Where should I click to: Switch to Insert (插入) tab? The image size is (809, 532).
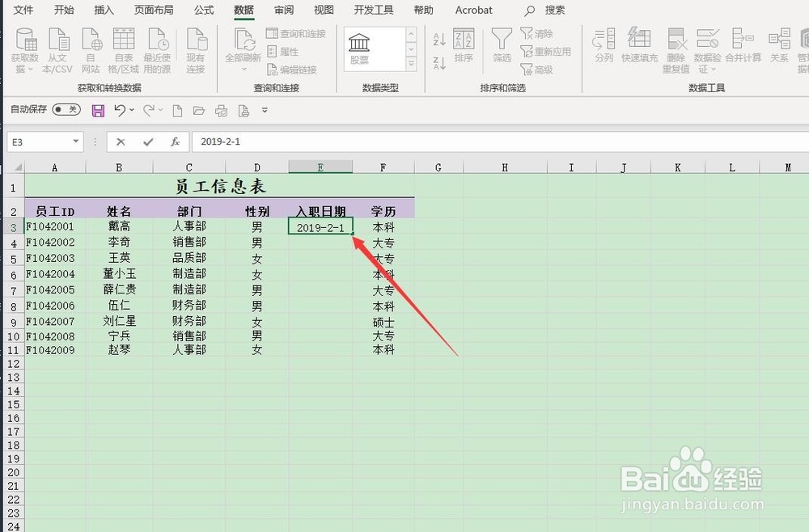[x=104, y=10]
